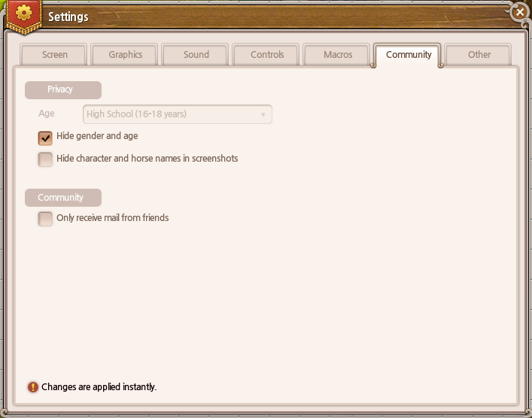The width and height of the screenshot is (532, 418).
Task: Enable Hide character and horse names in screenshots
Action: pos(45,159)
